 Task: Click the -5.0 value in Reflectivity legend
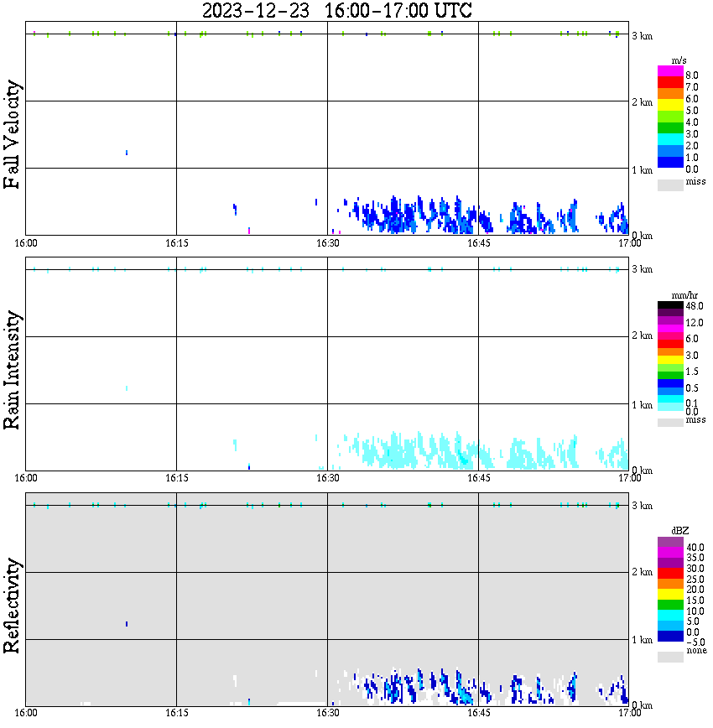695,642
